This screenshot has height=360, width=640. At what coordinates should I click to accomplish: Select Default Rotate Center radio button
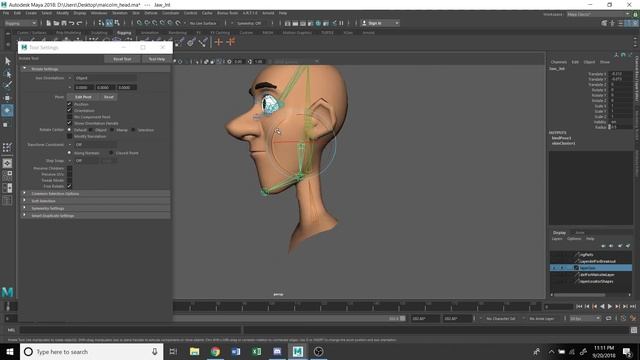[69, 130]
